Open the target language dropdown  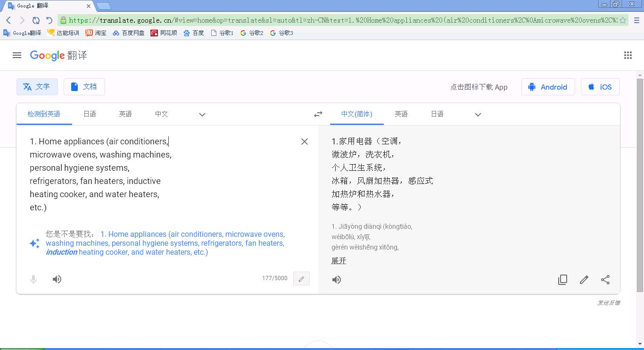pos(478,114)
